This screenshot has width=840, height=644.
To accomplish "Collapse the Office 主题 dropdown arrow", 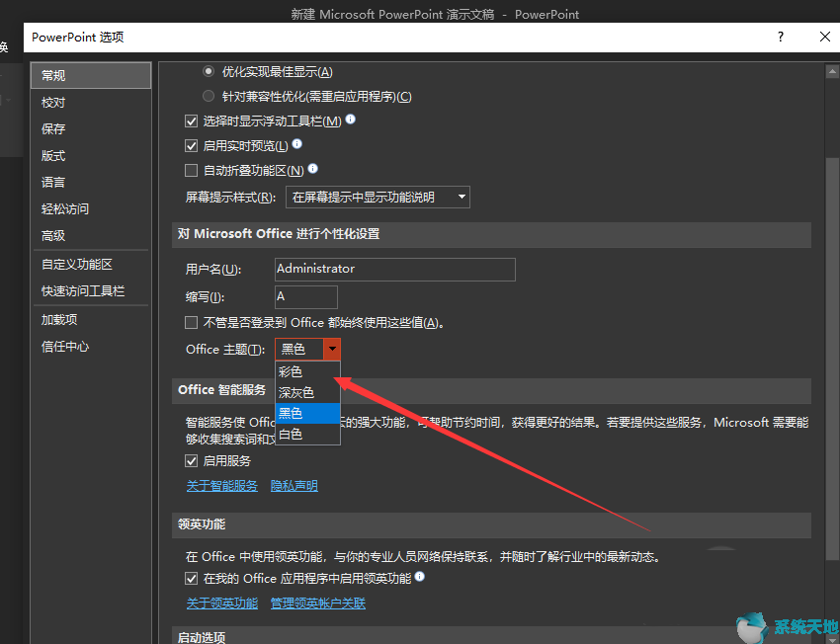I will tap(332, 349).
